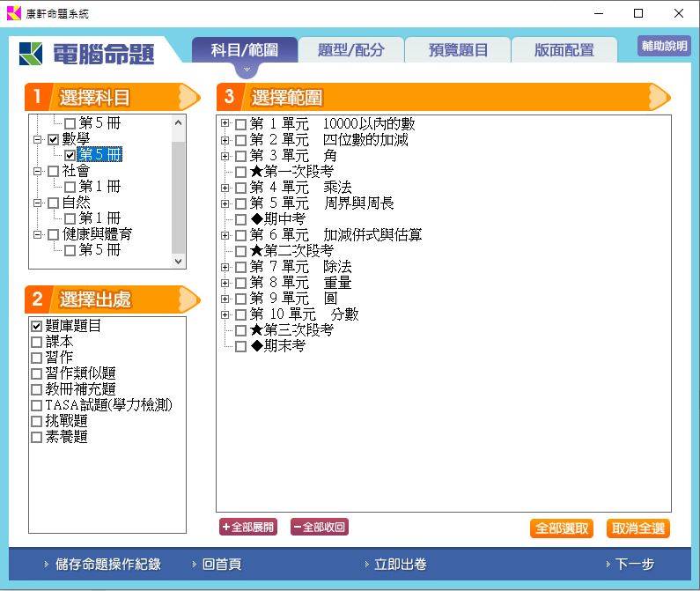Open 輔助說明 help button
700x591 pixels.
(x=664, y=46)
